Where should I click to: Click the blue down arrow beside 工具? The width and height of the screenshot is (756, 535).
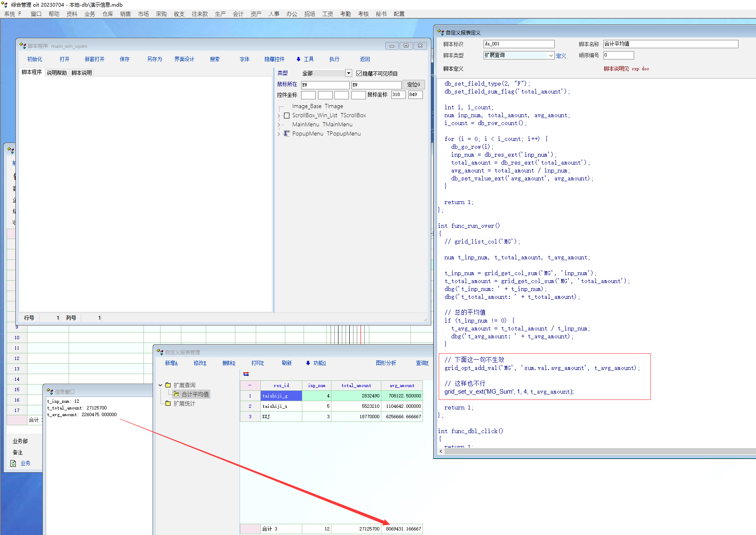point(298,59)
